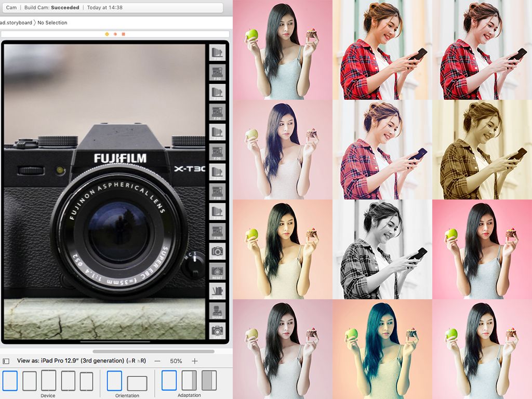Apply the F05 filter button
The image size is (532, 399).
pos(217,132)
